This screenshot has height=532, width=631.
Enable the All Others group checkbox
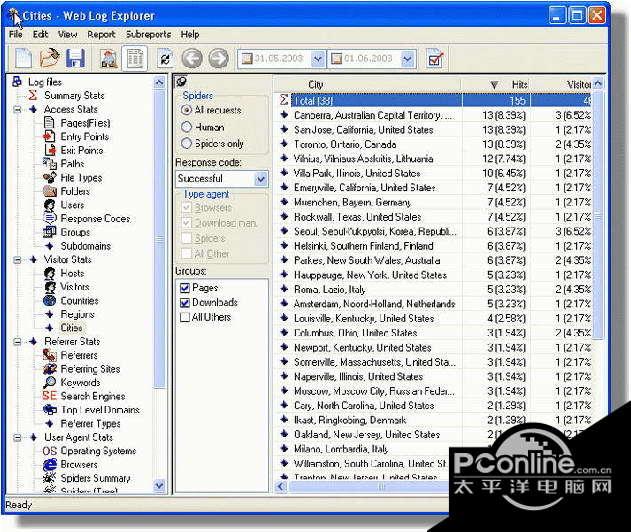pyautogui.click(x=185, y=317)
